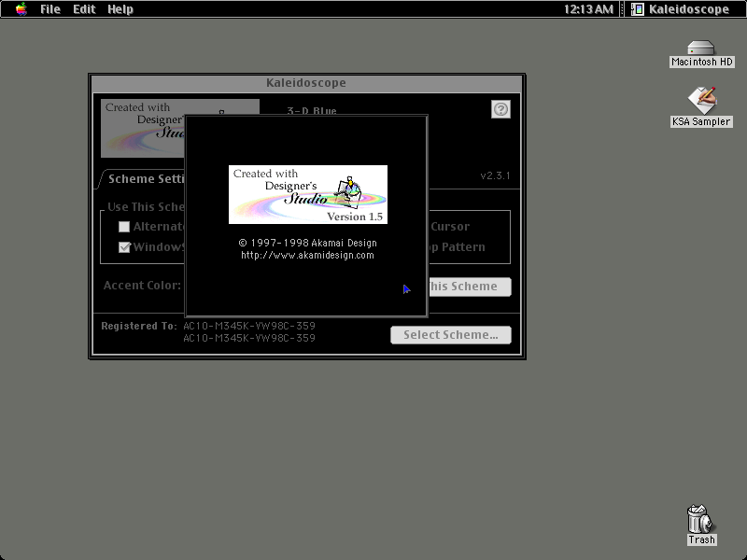747x560 pixels.
Task: Click the second registration code line
Action: (249, 338)
